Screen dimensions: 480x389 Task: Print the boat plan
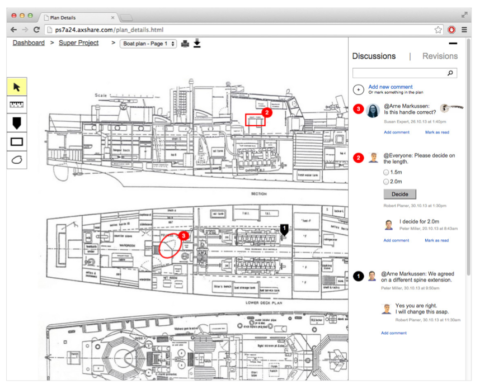click(185, 44)
